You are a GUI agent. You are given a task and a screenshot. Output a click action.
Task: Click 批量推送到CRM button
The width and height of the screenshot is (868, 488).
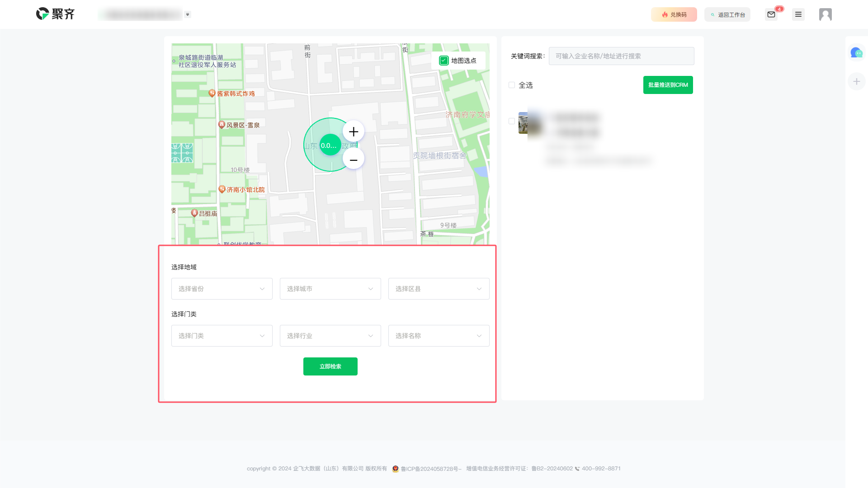pos(668,85)
